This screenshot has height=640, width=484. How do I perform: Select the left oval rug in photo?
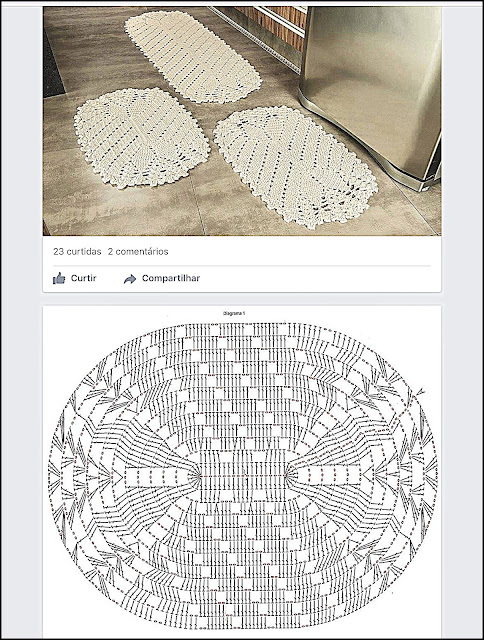coord(142,138)
